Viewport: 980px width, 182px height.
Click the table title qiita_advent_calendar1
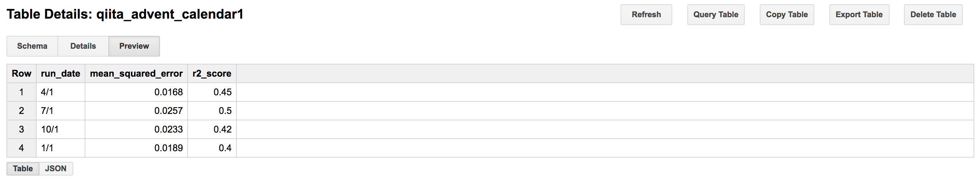coord(170,14)
